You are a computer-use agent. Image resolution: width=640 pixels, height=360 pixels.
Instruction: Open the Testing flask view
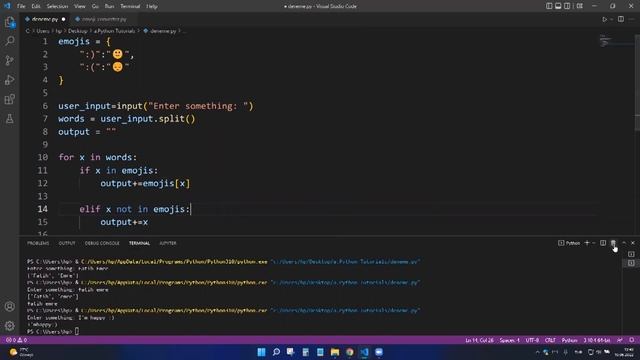(10, 119)
